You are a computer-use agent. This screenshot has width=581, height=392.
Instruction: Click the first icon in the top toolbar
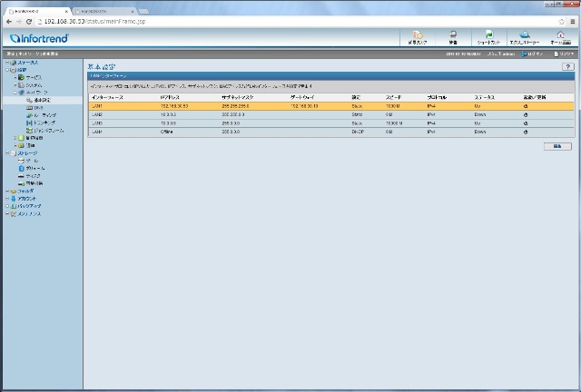418,37
